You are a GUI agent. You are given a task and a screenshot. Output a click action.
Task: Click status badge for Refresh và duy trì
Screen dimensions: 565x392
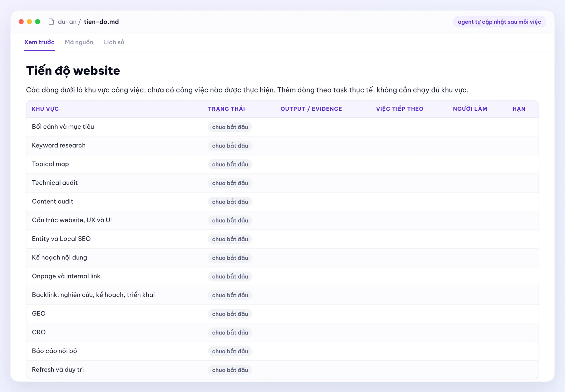(230, 370)
